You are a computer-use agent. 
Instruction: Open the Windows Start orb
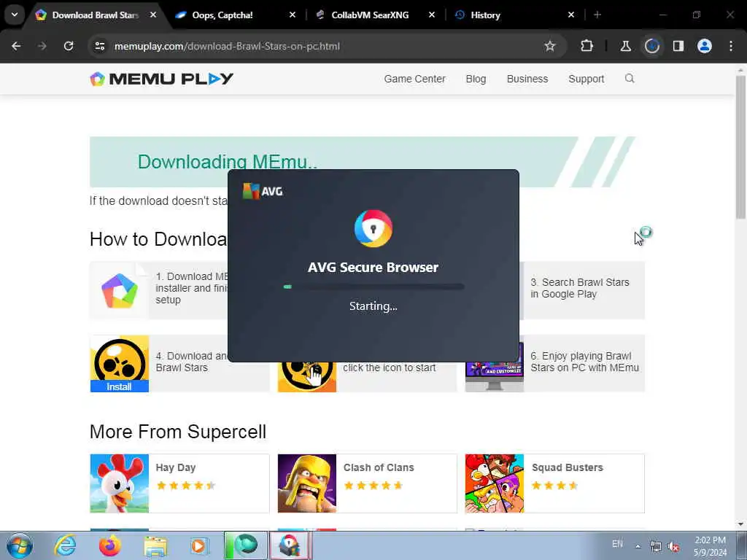coord(20,545)
